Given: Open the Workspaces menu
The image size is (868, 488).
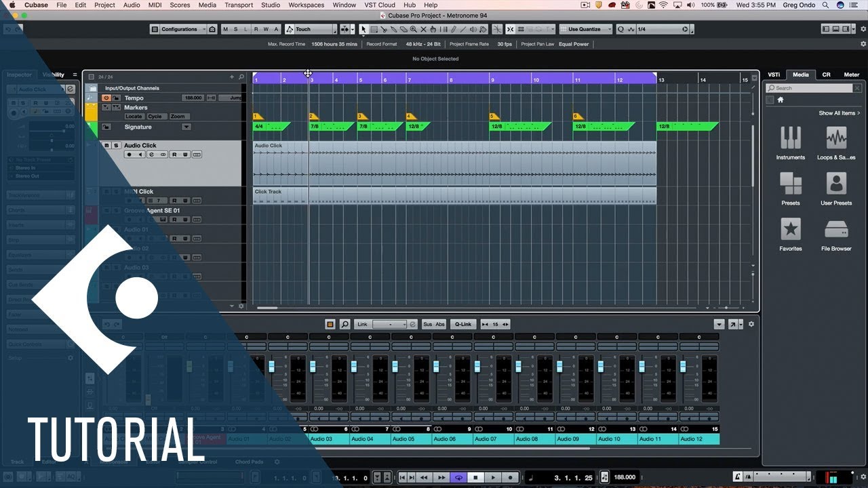Looking at the screenshot, I should pos(307,5).
